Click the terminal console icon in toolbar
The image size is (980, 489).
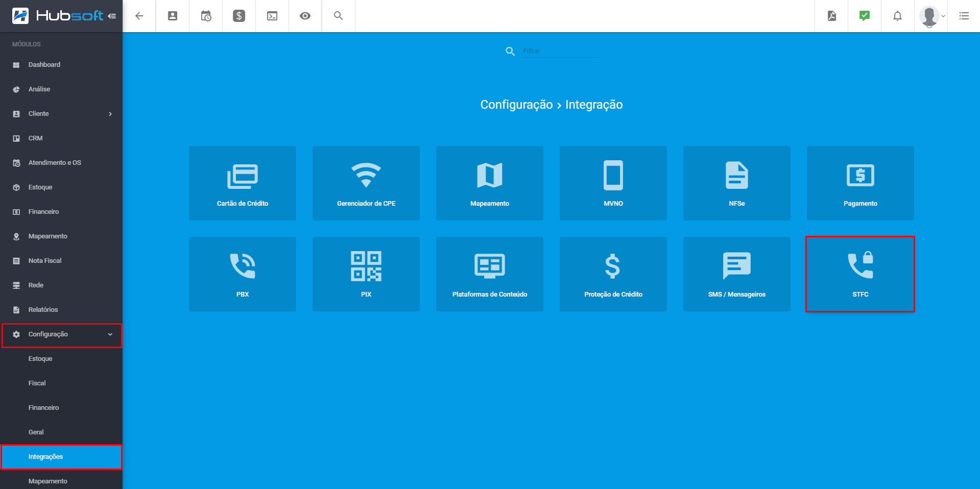tap(272, 16)
